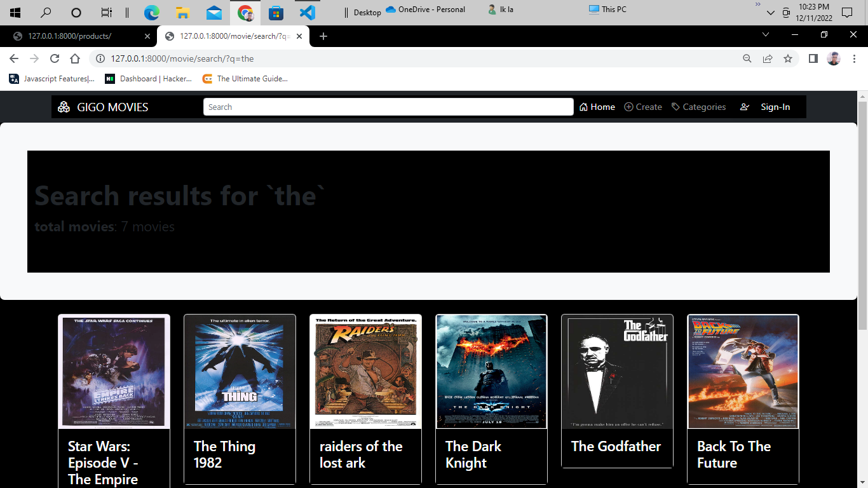Click the Categories tag icon
Image resolution: width=868 pixels, height=488 pixels.
tap(675, 107)
